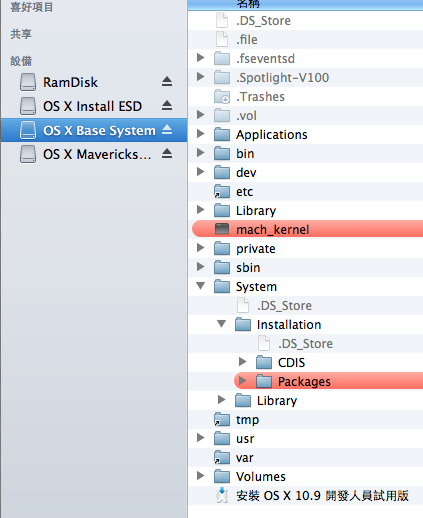Viewport: 423px width, 518px height.
Task: Expand the usr folder
Action: click(201, 438)
